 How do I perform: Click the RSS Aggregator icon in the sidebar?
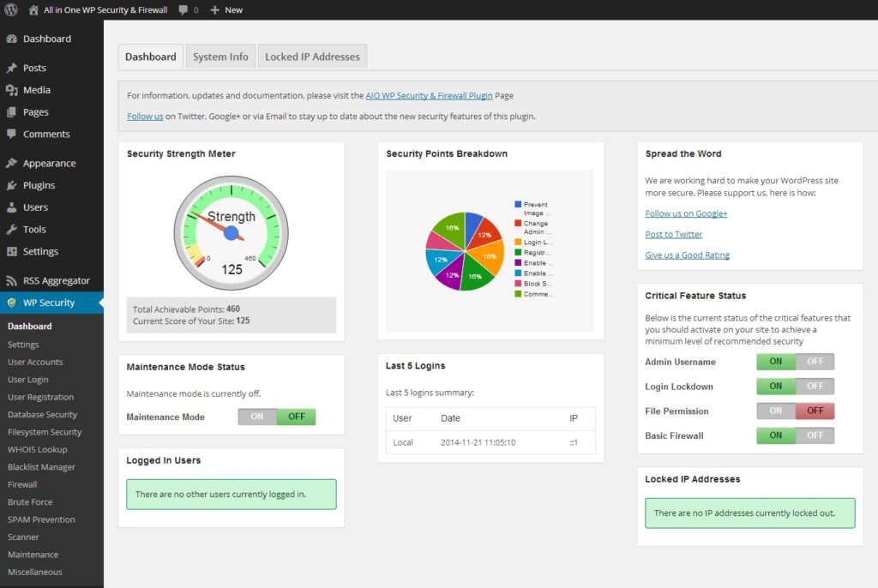click(x=12, y=279)
